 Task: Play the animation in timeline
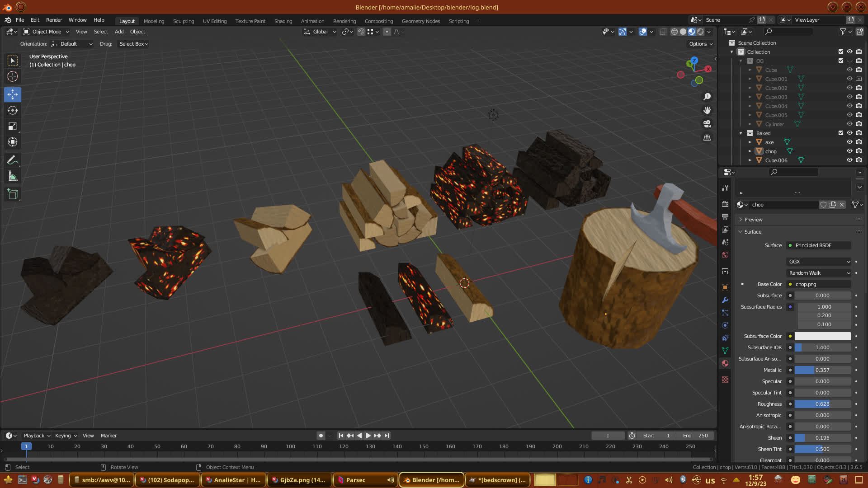(x=368, y=436)
